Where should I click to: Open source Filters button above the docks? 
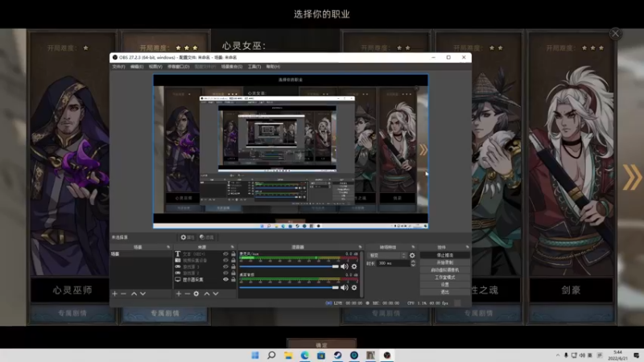(207, 237)
